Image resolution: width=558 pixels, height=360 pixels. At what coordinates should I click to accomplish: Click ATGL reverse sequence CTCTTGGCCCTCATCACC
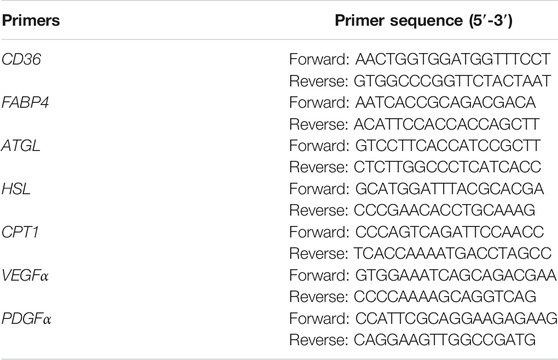(x=447, y=167)
